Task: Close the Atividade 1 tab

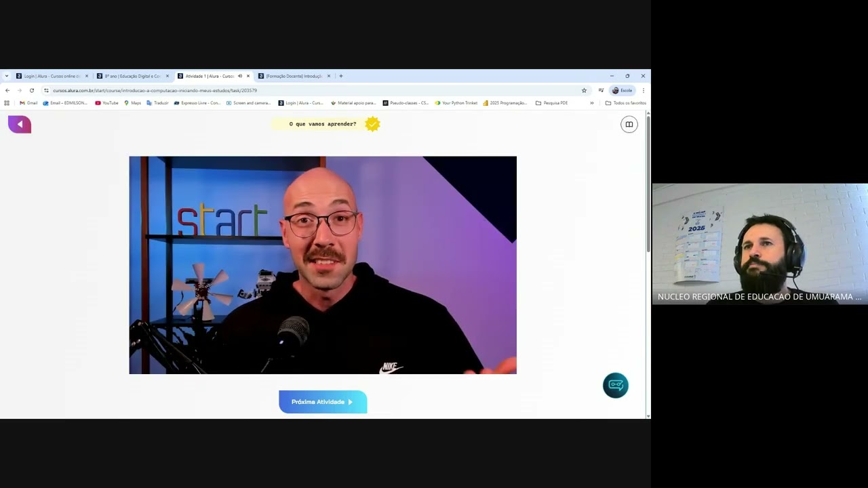Action: pyautogui.click(x=248, y=76)
